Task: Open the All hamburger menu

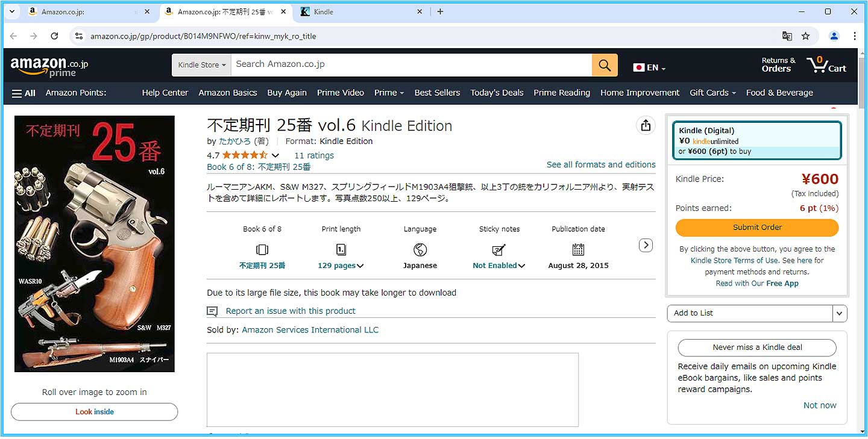Action: (24, 93)
